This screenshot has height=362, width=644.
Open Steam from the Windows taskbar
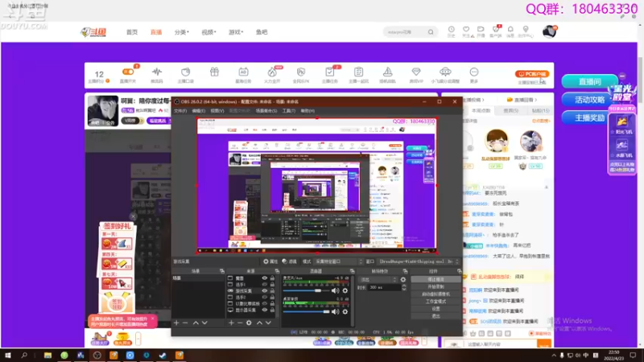pyautogui.click(x=163, y=355)
